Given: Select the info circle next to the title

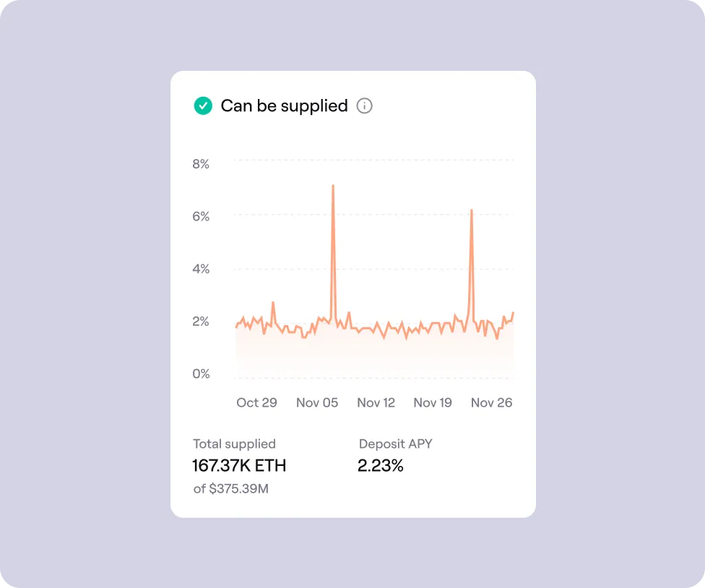Looking at the screenshot, I should coord(365,105).
